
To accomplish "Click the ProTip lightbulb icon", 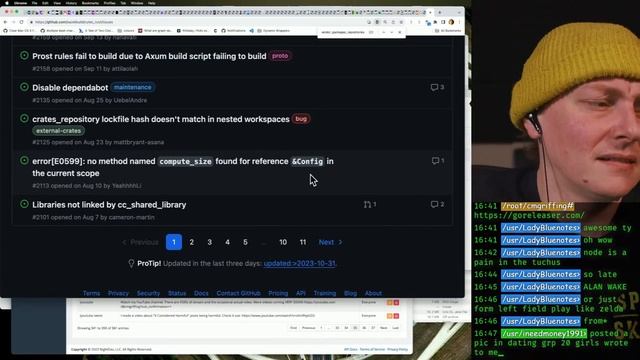I will pyautogui.click(x=131, y=264).
